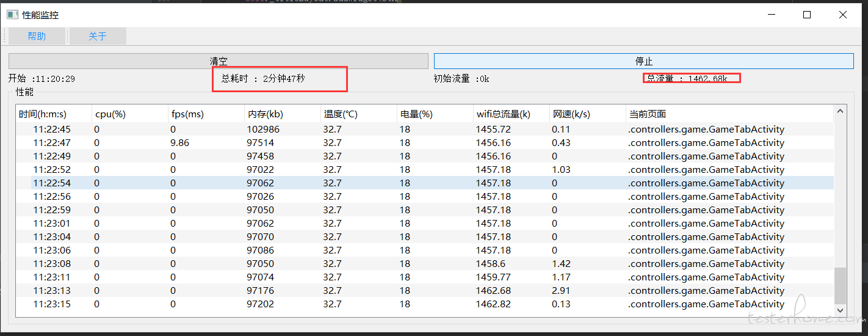Click the network speed value 1.17
This screenshot has width=868, height=336.
tap(561, 277)
